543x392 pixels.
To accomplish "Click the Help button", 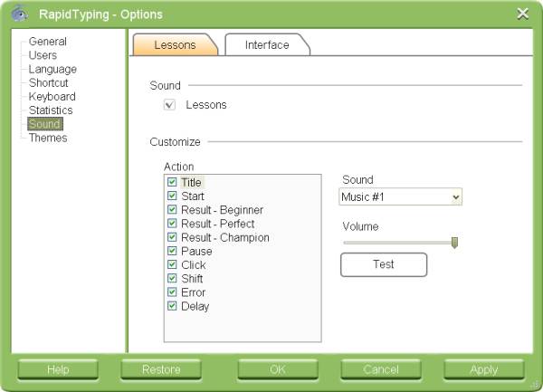I will click(58, 369).
